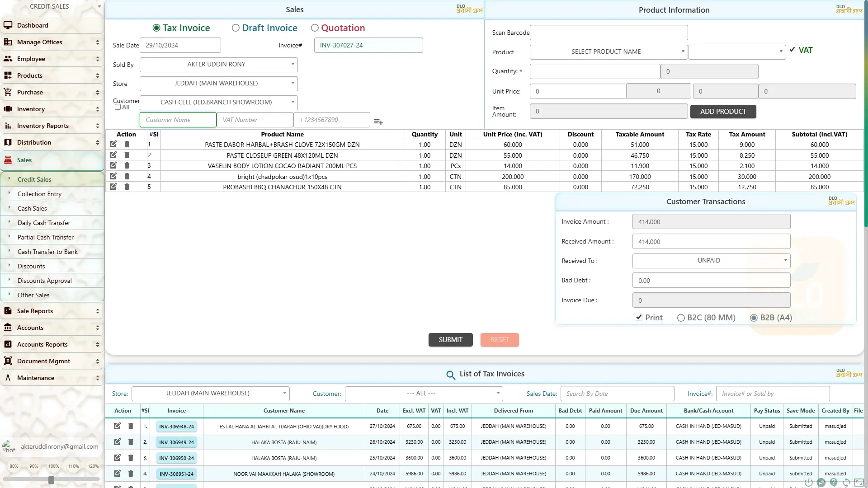
Task: Open the help question mark icon
Action: pyautogui.click(x=834, y=483)
